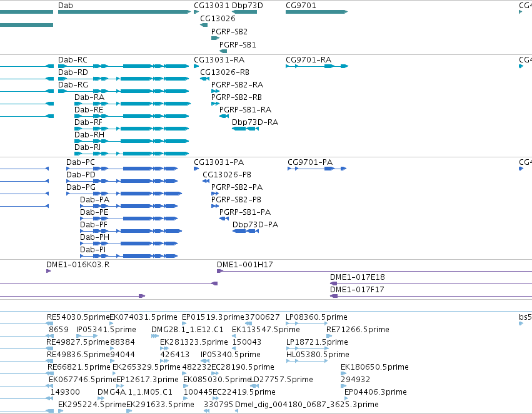The width and height of the screenshot is (532, 414).
Task: Click the CG13026 gene glyph
Action: click(204, 25)
